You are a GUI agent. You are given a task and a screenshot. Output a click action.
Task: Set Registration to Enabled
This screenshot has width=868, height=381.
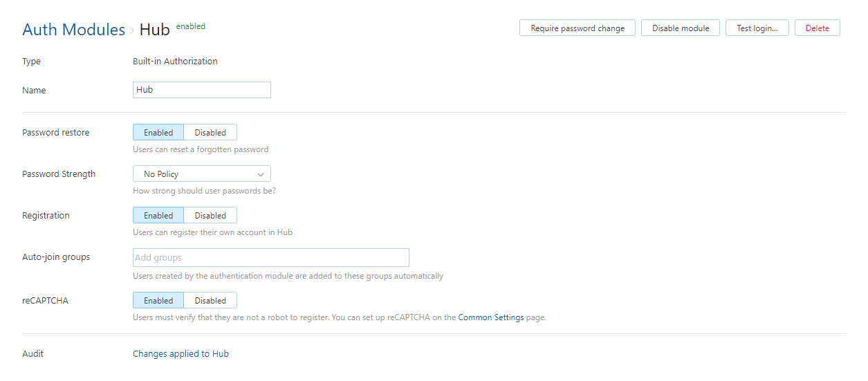[158, 216]
